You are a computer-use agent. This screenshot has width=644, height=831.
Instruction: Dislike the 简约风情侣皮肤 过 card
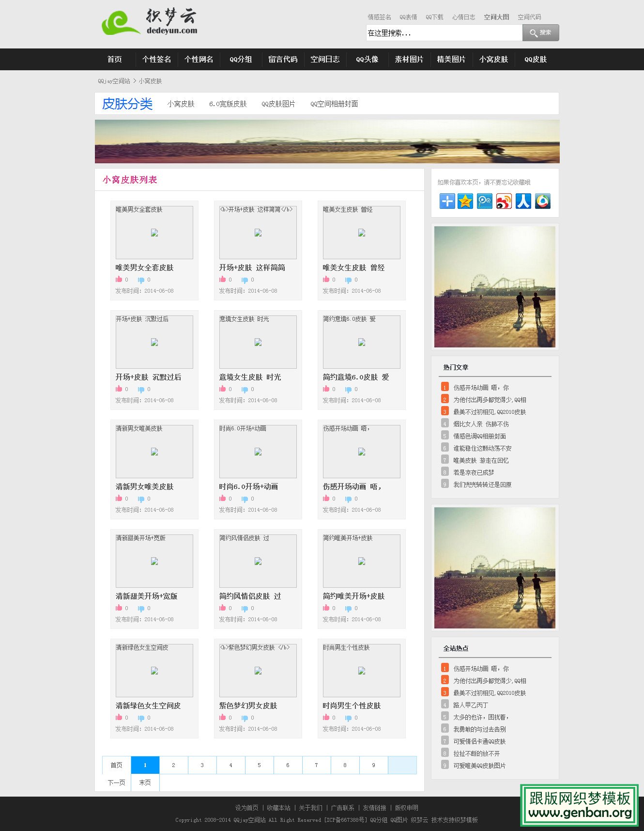[x=245, y=609]
